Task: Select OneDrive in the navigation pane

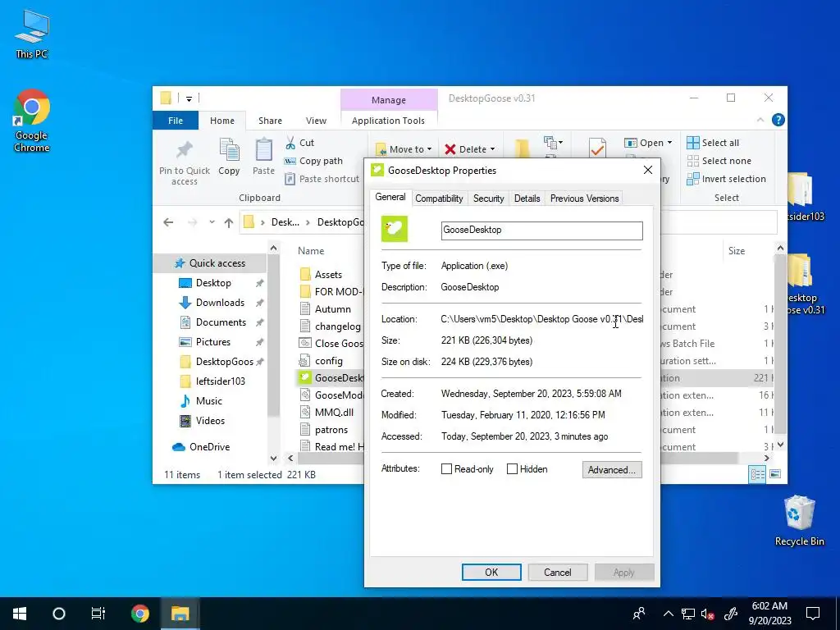Action: [209, 447]
